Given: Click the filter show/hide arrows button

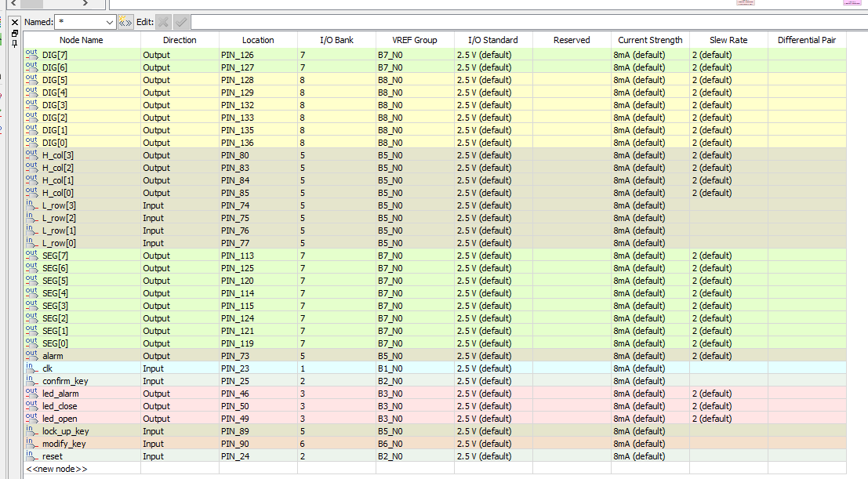Looking at the screenshot, I should [x=125, y=22].
